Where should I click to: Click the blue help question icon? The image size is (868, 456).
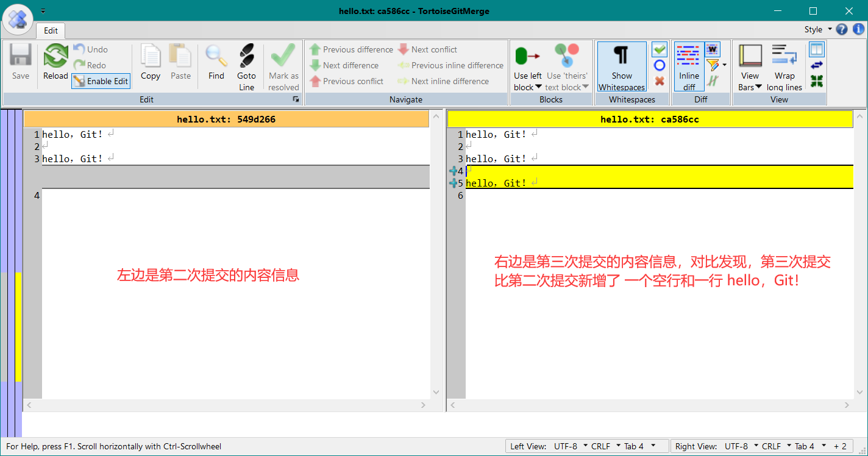pos(842,29)
